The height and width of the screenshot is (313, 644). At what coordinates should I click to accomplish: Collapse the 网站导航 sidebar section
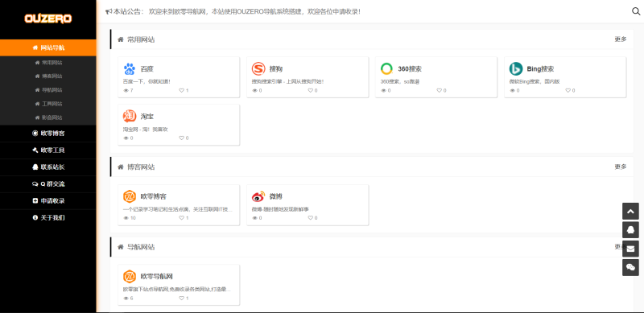tap(48, 47)
